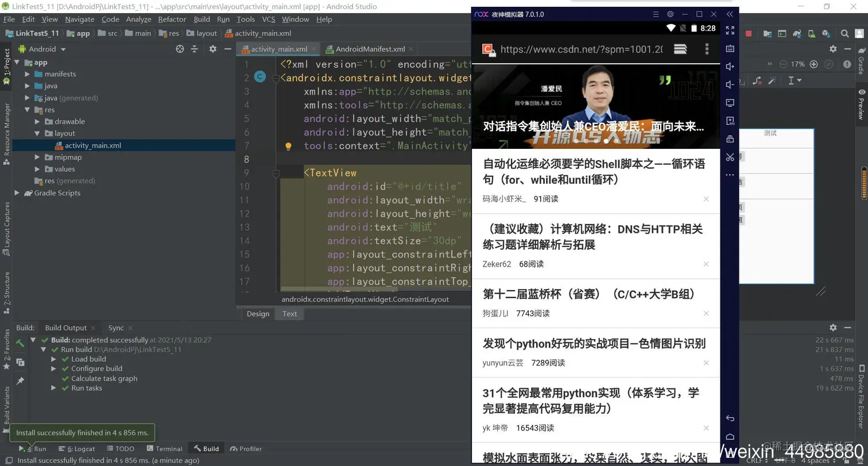Viewport: 868px width, 466px height.
Task: Hide the Project panel with minimize icon
Action: [228, 49]
